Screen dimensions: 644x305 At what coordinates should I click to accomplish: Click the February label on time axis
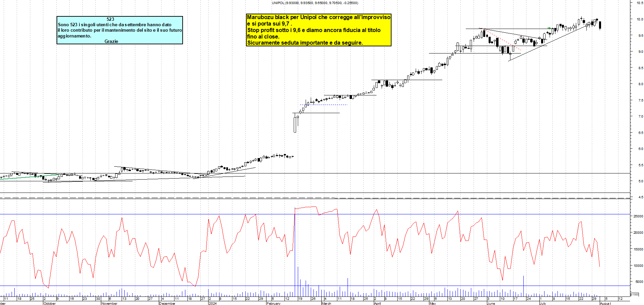coord(274,303)
